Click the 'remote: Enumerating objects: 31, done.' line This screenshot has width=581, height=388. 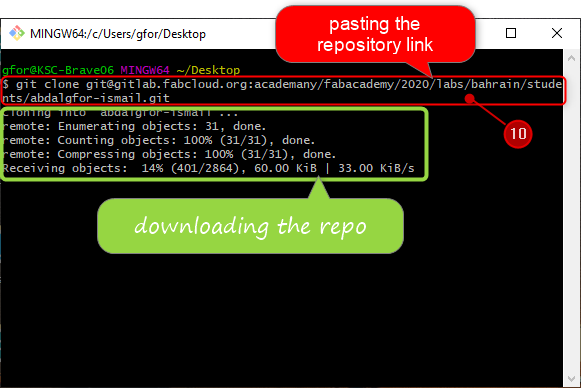coord(134,126)
